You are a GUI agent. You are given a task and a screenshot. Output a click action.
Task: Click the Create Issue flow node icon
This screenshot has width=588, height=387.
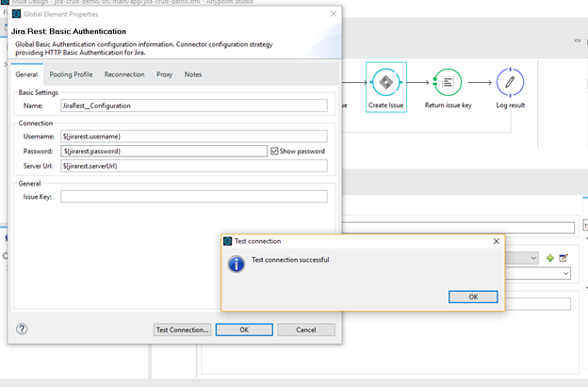386,83
